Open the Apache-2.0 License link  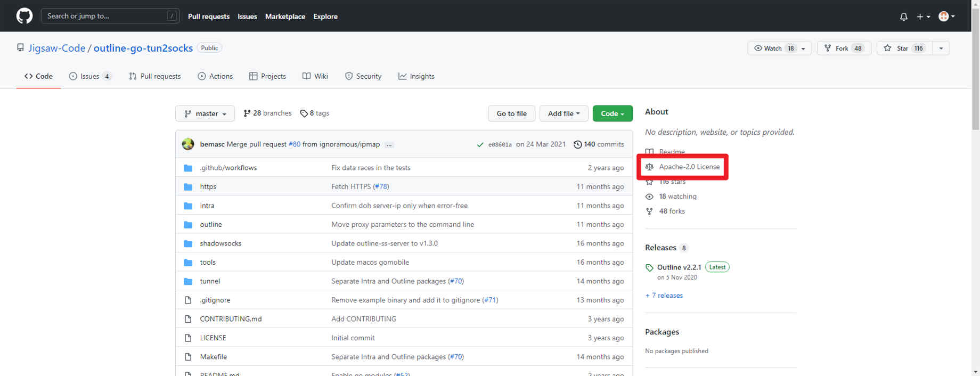(x=689, y=167)
